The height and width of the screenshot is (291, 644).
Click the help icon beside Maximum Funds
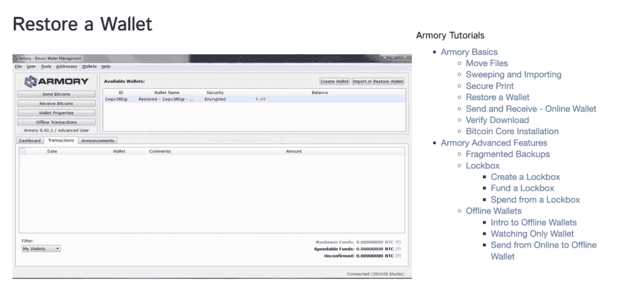point(398,241)
